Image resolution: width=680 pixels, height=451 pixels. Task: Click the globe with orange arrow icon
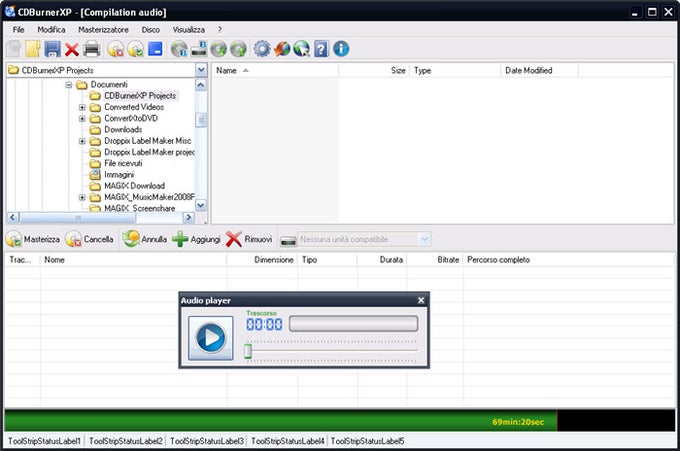(x=282, y=49)
